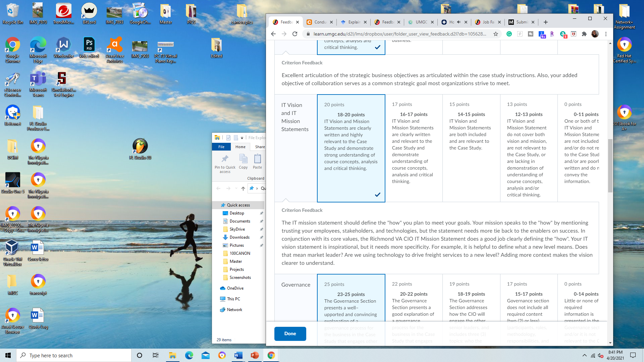Open the kids edited PSD file
Image resolution: width=644 pixels, height=362 pixels.
tap(89, 48)
